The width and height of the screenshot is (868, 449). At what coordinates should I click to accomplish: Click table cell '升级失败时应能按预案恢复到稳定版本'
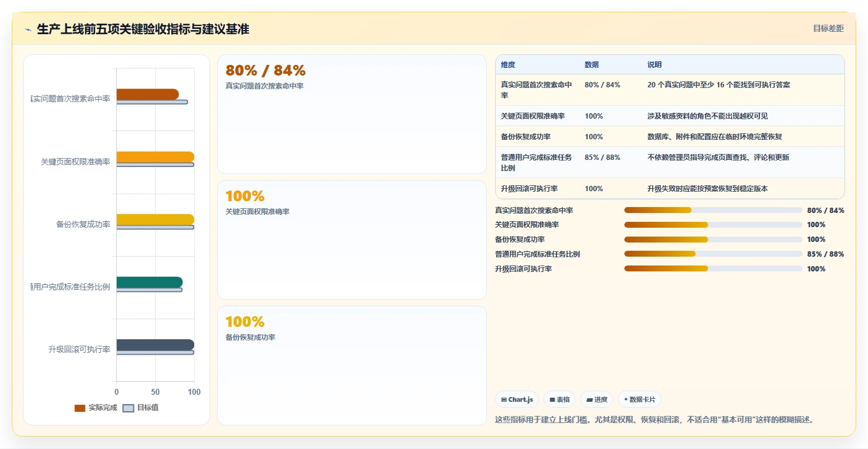click(x=707, y=189)
